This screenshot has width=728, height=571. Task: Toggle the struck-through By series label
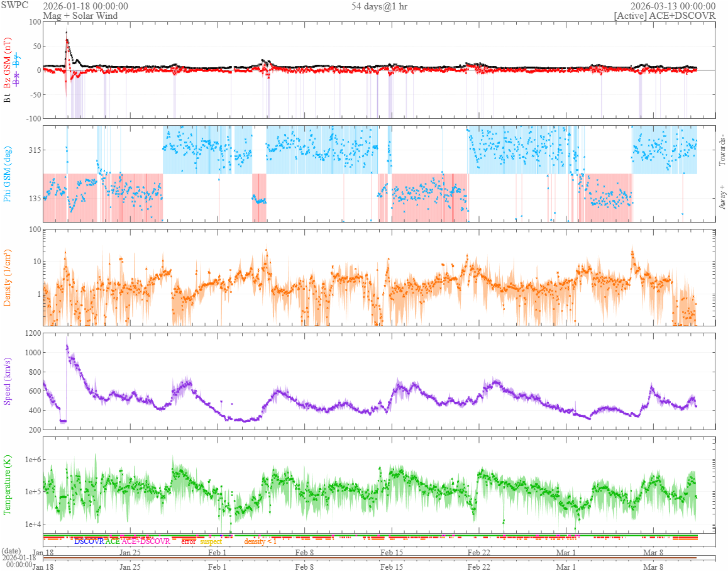click(x=17, y=60)
